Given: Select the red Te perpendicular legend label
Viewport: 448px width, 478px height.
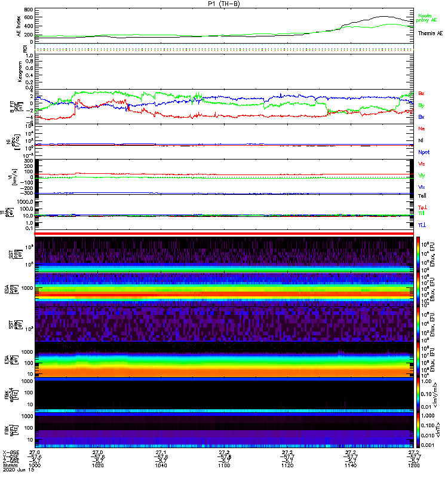Looking at the screenshot, I should (x=422, y=207).
